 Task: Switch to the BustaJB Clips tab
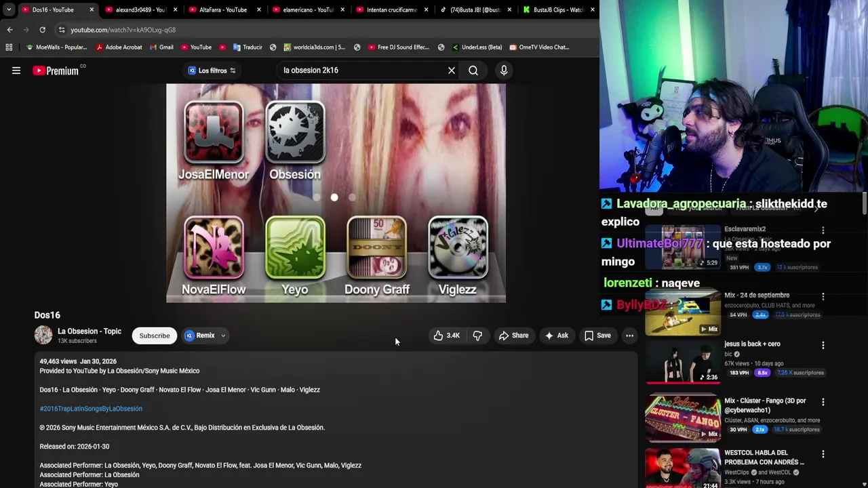pyautogui.click(x=557, y=9)
